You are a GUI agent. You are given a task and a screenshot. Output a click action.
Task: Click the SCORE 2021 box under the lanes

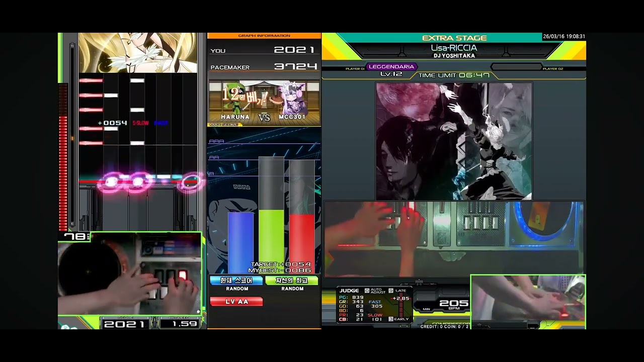click(x=125, y=324)
